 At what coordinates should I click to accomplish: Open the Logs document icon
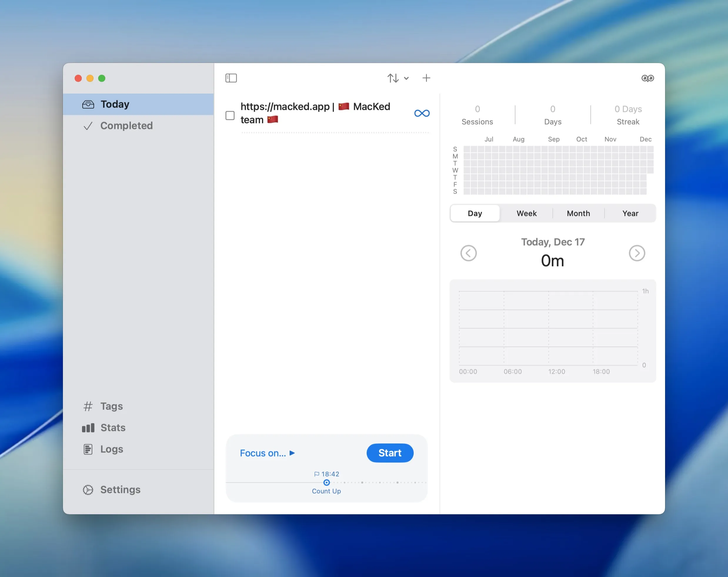tap(88, 449)
